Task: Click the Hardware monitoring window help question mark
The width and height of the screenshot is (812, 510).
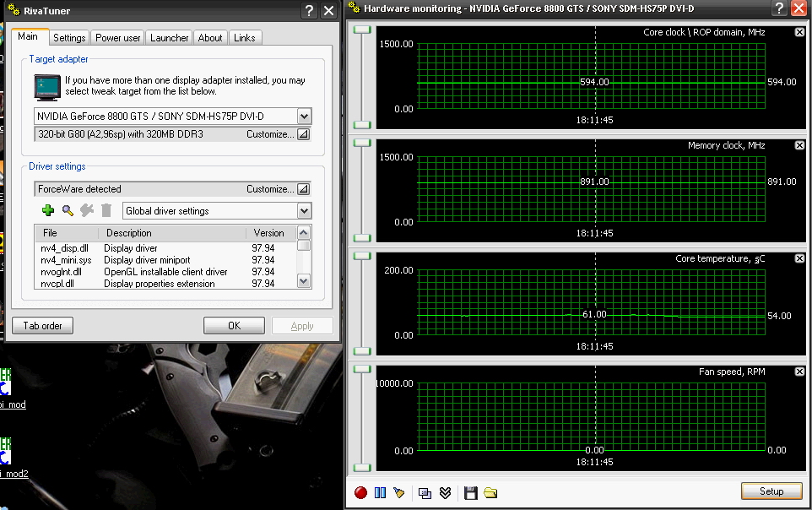Action: [779, 8]
